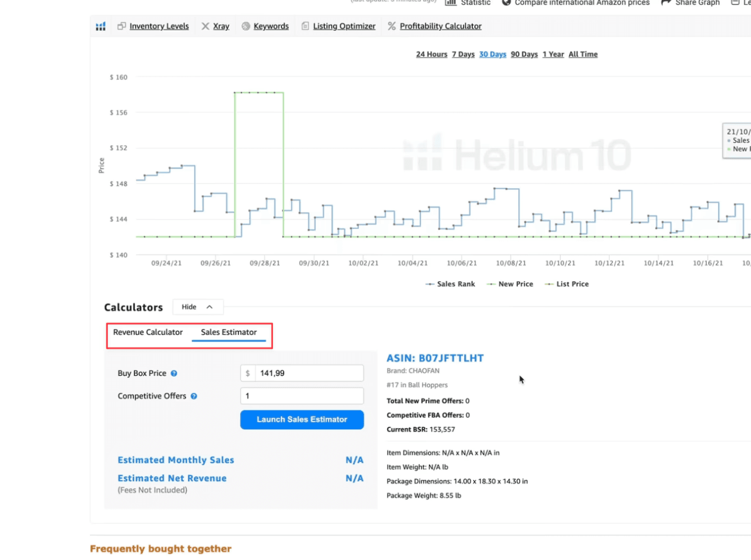Toggle List Price series in chart legend
The width and height of the screenshot is (751, 560).
click(x=566, y=284)
